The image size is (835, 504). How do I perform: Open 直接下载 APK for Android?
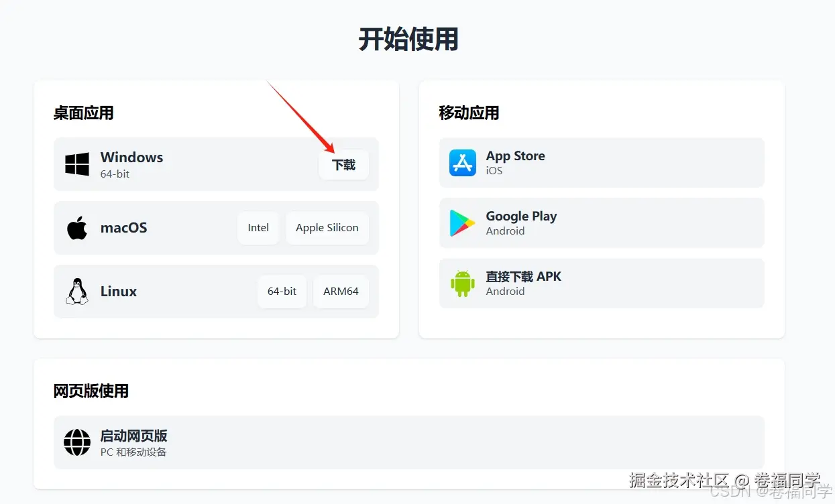coord(601,283)
